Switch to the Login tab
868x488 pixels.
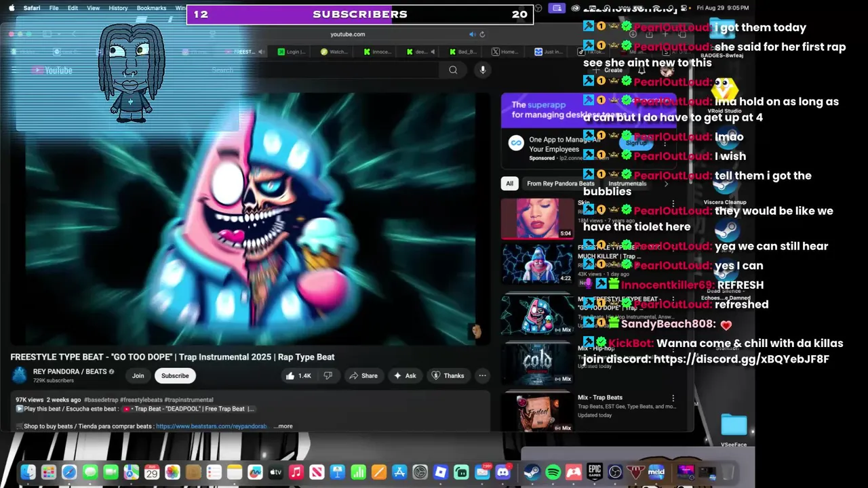(x=292, y=52)
